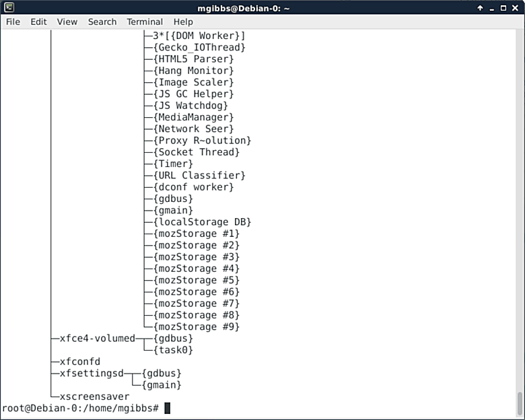Maximize the terminal window
The image size is (525, 420).
click(x=504, y=7)
